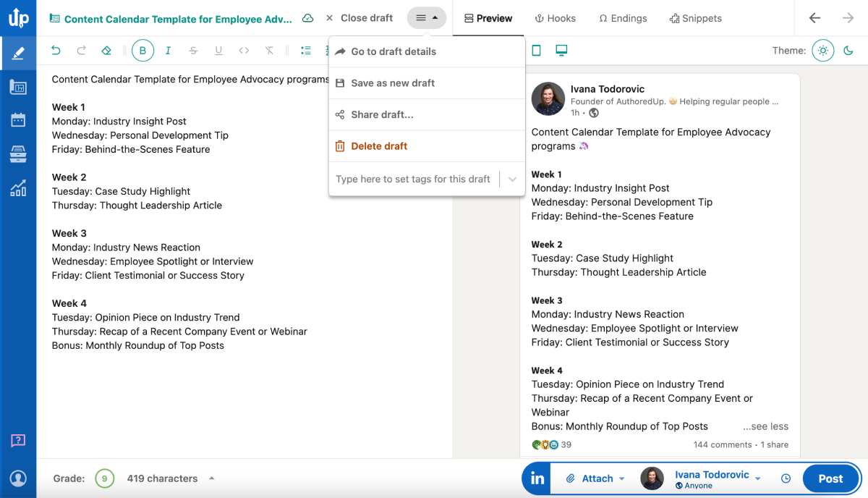Expand the tags dropdown for this draft
This screenshot has width=868, height=498.
tap(513, 178)
